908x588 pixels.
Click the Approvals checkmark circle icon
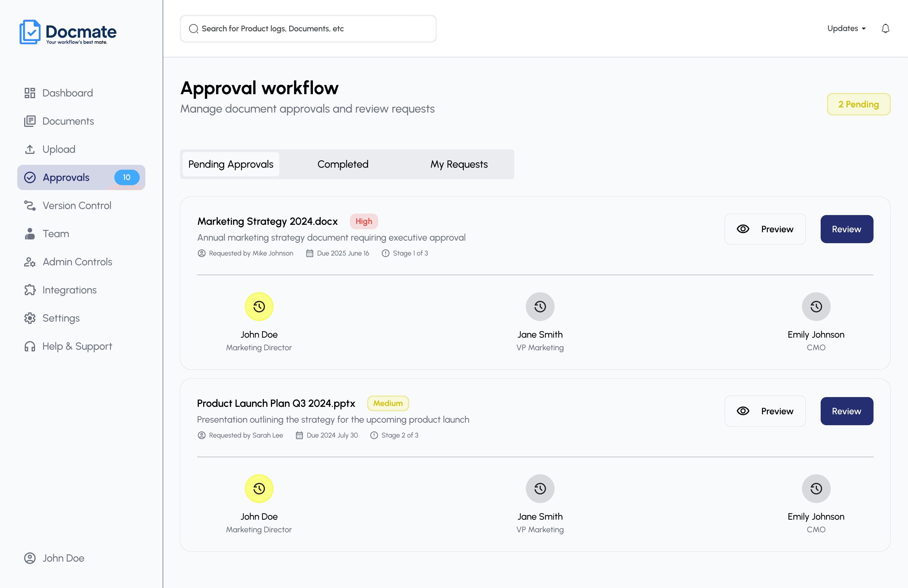(x=30, y=177)
